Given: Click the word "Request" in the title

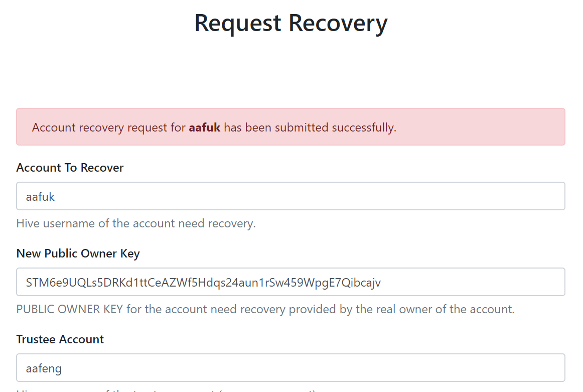Looking at the screenshot, I should (x=238, y=24).
